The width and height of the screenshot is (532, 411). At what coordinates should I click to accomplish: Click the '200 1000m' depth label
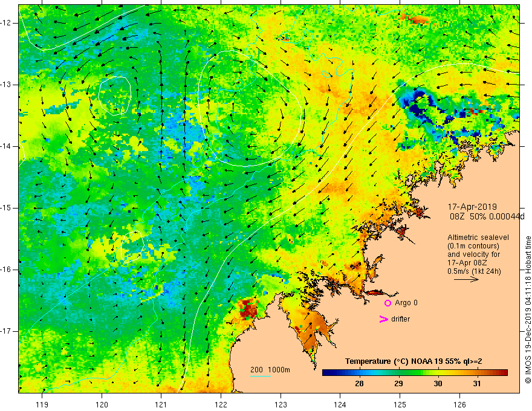(270, 370)
